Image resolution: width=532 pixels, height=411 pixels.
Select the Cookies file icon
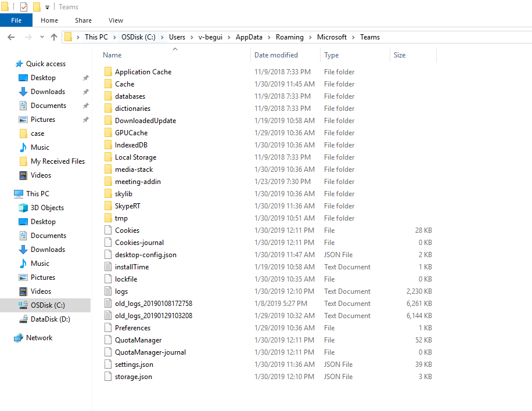point(108,230)
